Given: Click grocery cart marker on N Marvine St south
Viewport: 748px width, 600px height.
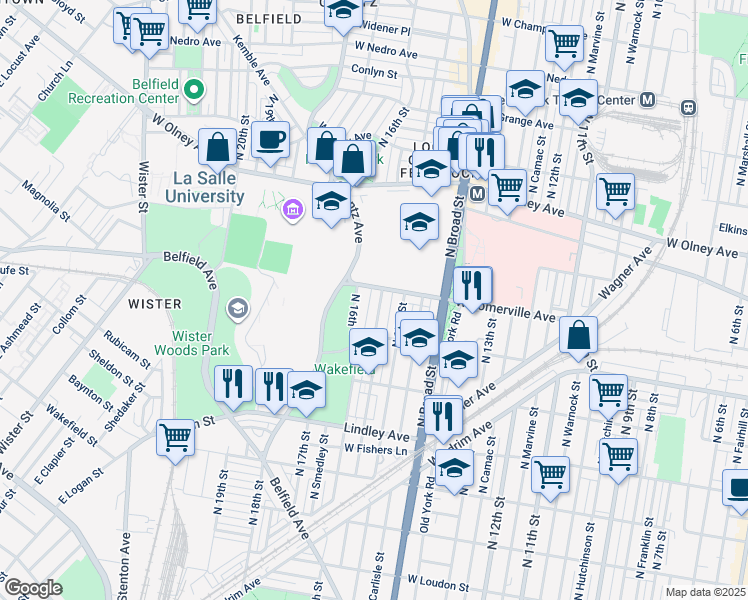Looking at the screenshot, I should tap(551, 478).
